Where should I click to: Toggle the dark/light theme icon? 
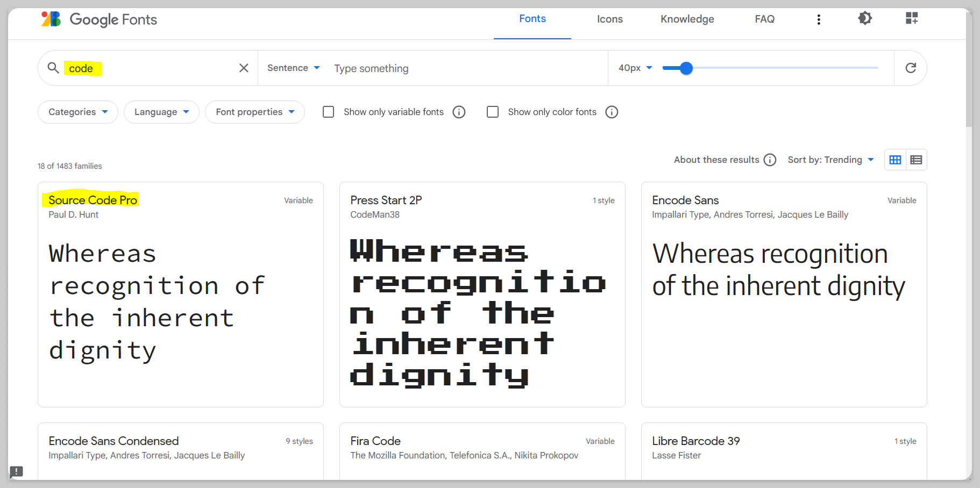tap(865, 18)
